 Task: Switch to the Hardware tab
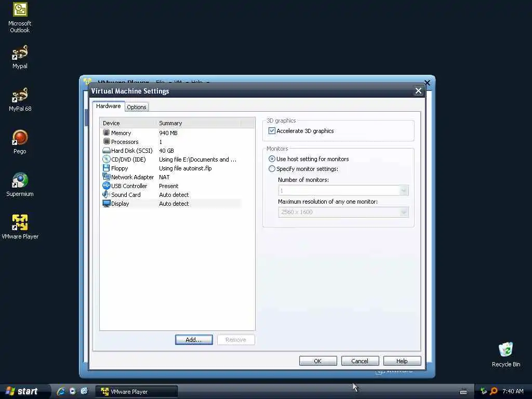click(108, 106)
